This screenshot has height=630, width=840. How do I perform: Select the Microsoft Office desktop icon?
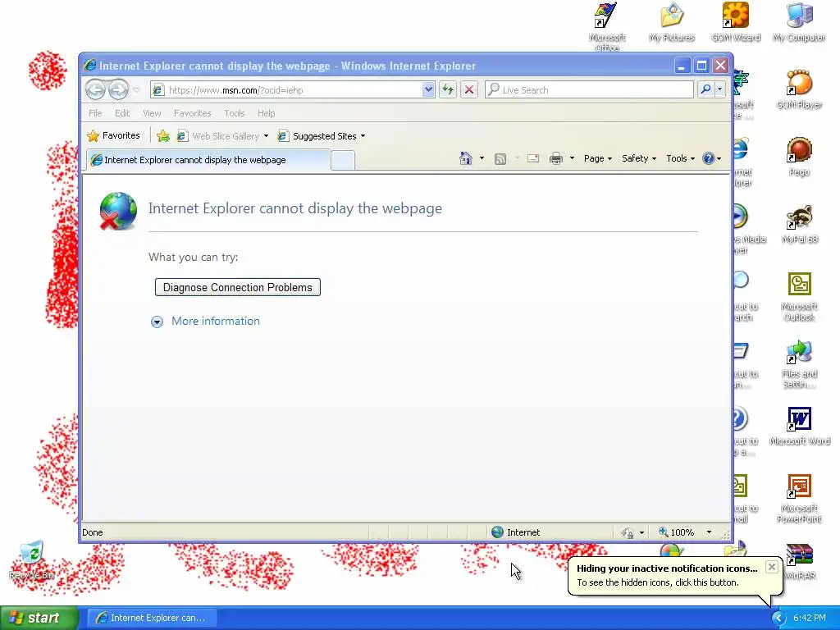(x=607, y=27)
